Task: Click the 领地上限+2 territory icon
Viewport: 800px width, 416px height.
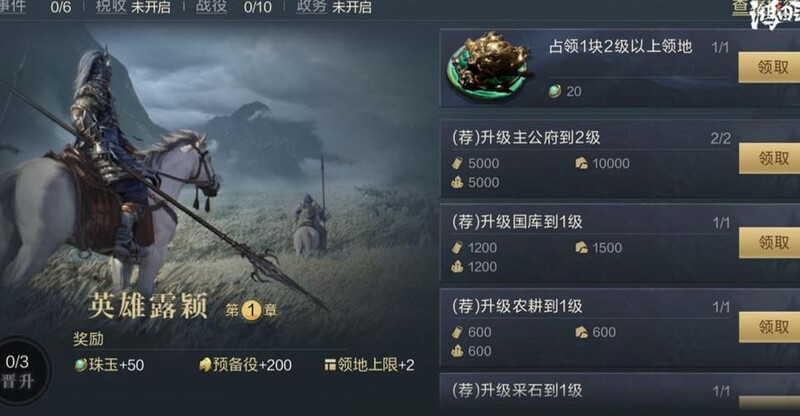Action: [x=330, y=365]
